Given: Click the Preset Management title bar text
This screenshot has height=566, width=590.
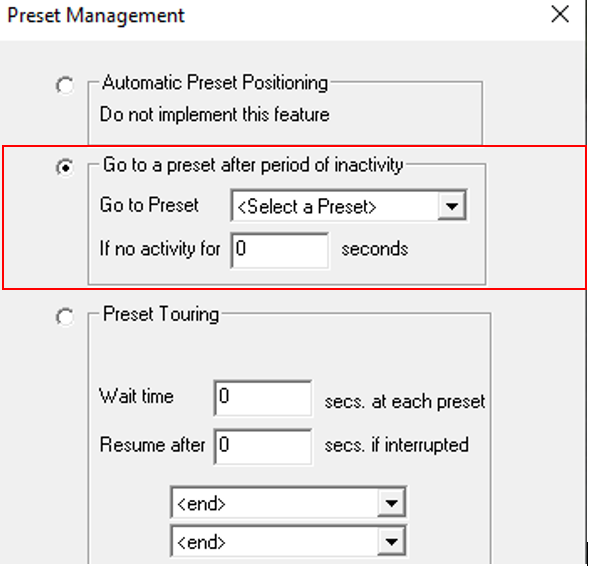Looking at the screenshot, I should coord(96,16).
